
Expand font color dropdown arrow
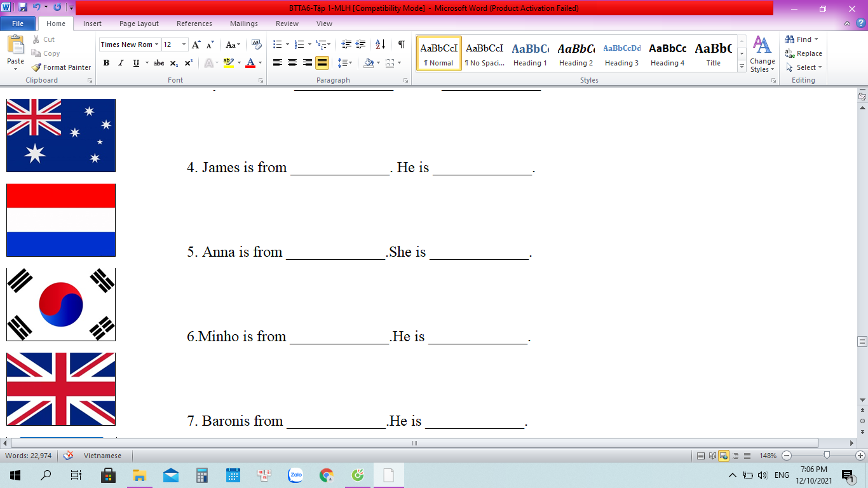pos(260,63)
